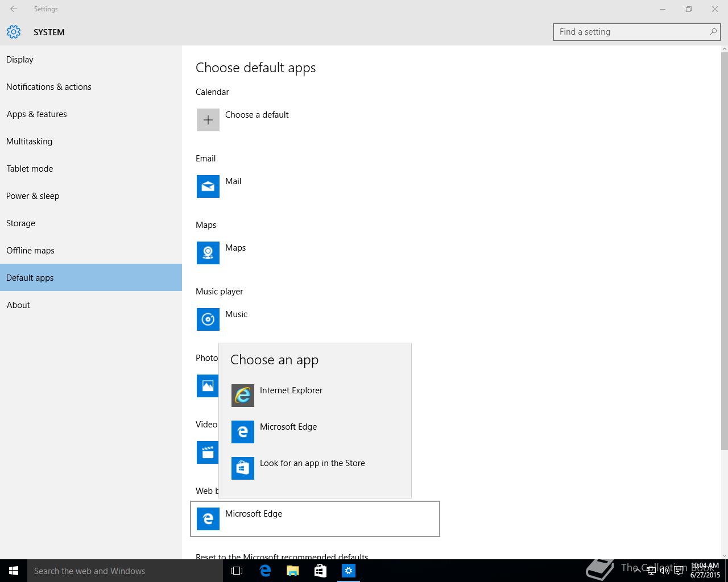The image size is (728, 582).
Task: Choose Microsoft Edge in the popup
Action: (x=315, y=432)
